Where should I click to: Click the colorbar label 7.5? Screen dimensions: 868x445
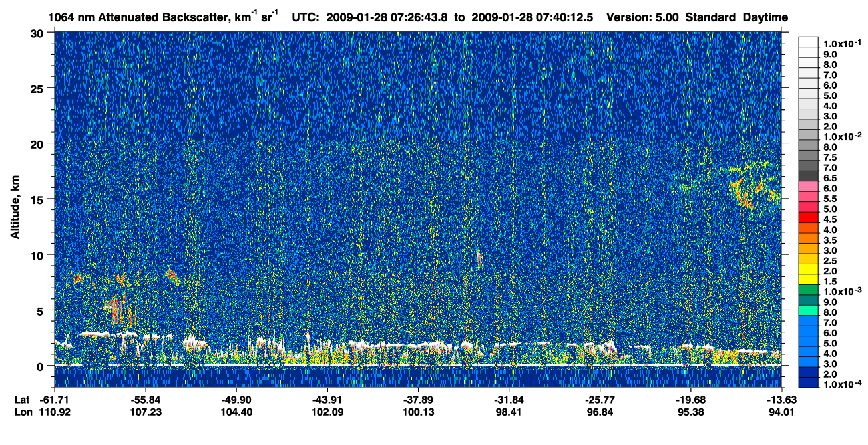pos(830,158)
